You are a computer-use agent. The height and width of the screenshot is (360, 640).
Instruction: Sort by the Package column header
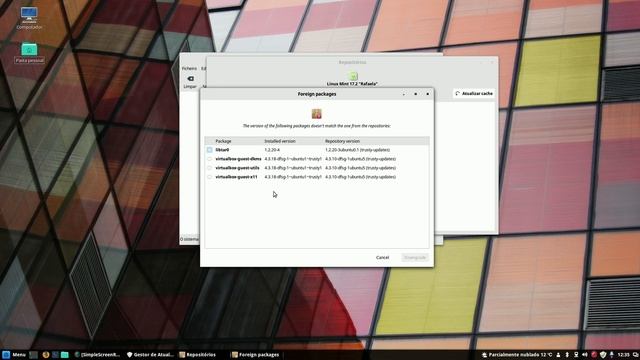[x=223, y=141]
